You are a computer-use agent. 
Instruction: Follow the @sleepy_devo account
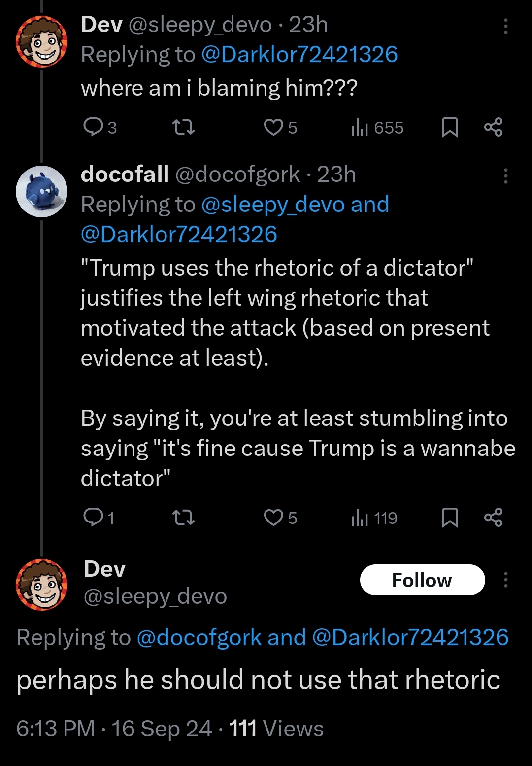tap(422, 580)
